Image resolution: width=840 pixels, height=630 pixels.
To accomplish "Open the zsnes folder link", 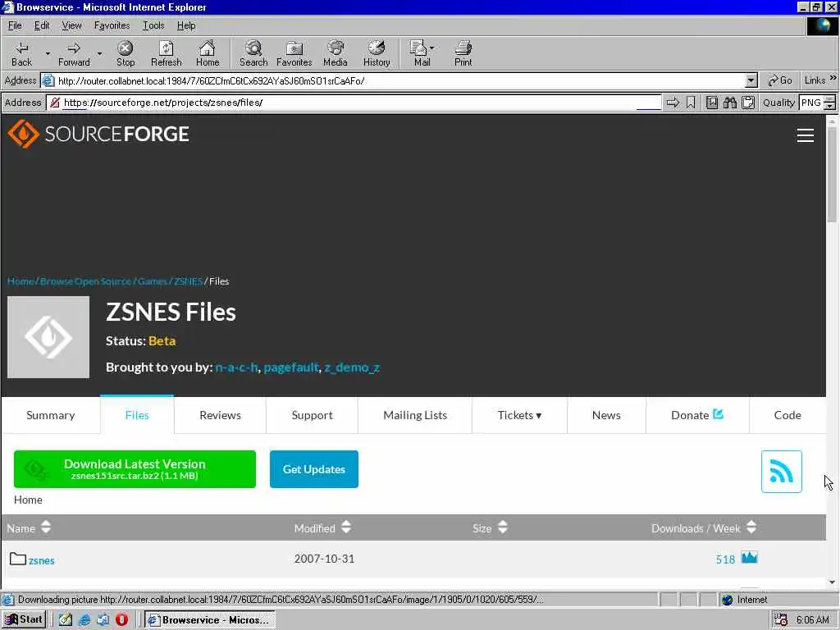I will 42,561.
